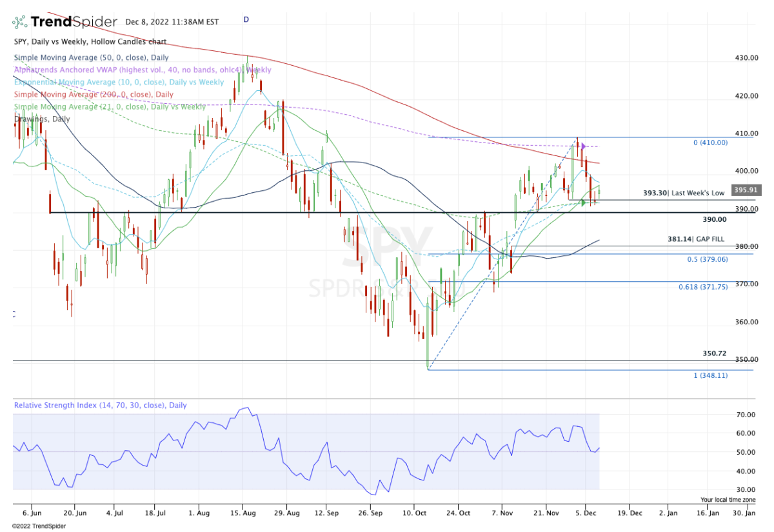Click the '15. Aug' date axis label
Viewport: 774px width, 532px height.
pyautogui.click(x=243, y=514)
